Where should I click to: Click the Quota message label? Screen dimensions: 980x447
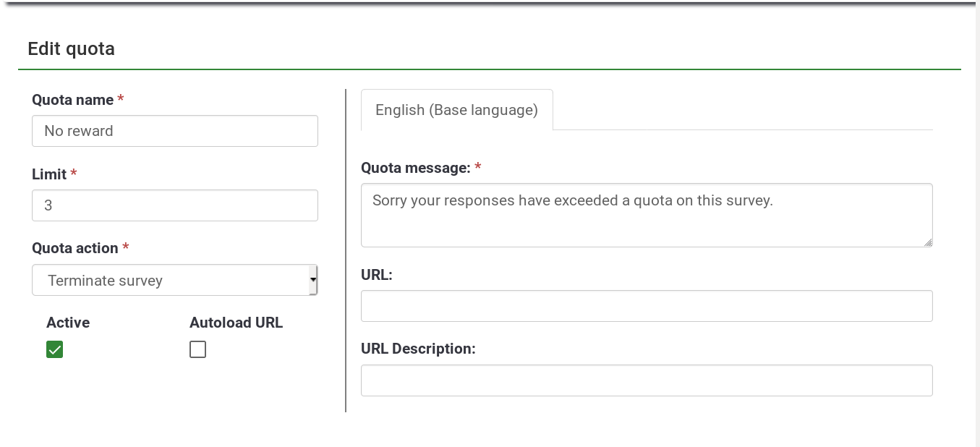[x=415, y=168]
